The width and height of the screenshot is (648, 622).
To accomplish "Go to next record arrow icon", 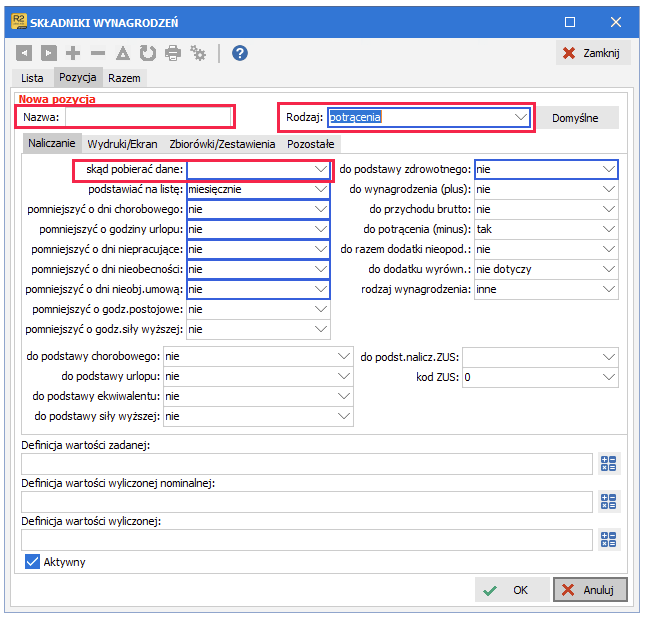I will (x=49, y=53).
